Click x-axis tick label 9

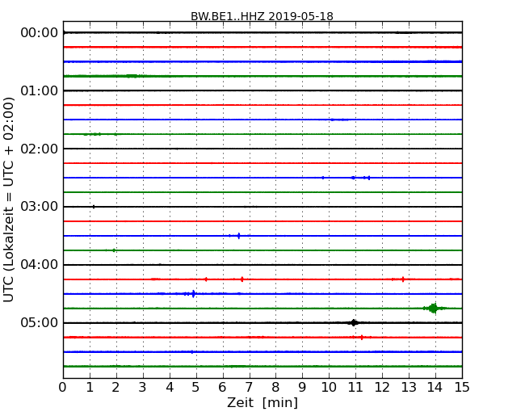(302, 388)
